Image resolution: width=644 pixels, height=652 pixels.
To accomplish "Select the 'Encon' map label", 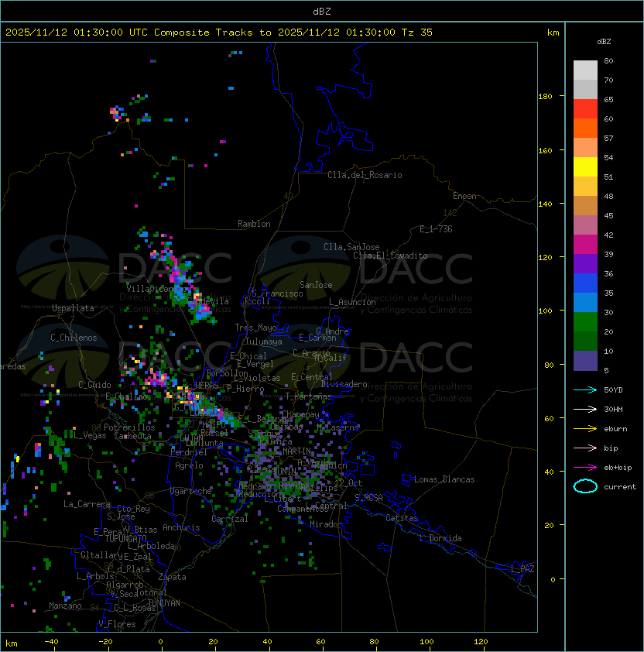I will (x=464, y=196).
